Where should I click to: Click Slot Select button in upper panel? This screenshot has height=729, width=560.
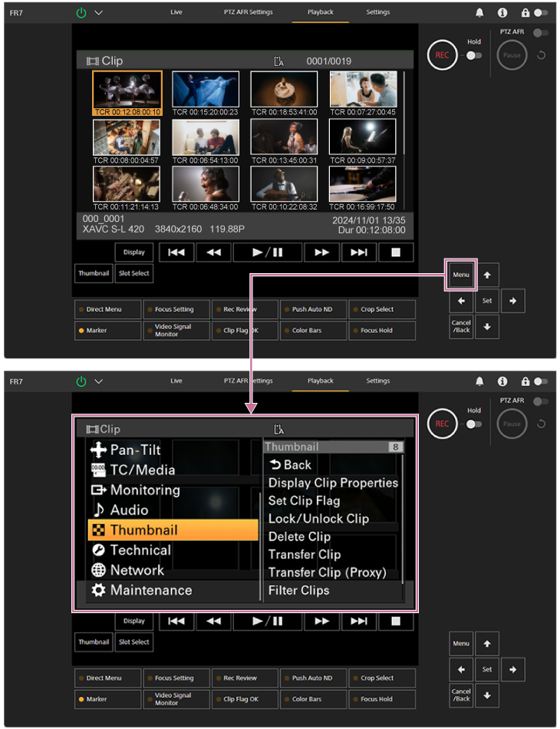(134, 274)
